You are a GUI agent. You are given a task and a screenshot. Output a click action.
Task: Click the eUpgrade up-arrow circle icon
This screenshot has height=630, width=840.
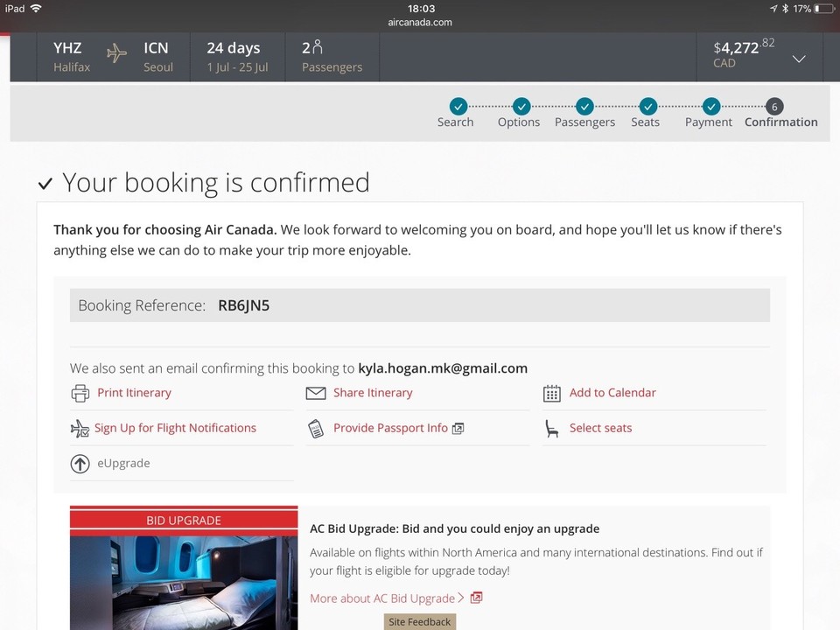pyautogui.click(x=80, y=464)
